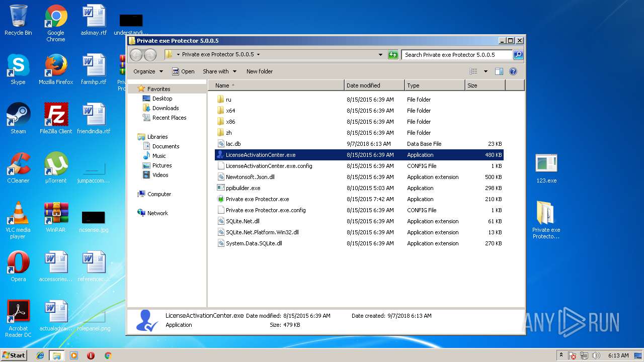The width and height of the screenshot is (644, 362).
Task: Open the Share with dropdown menu
Action: (x=219, y=71)
